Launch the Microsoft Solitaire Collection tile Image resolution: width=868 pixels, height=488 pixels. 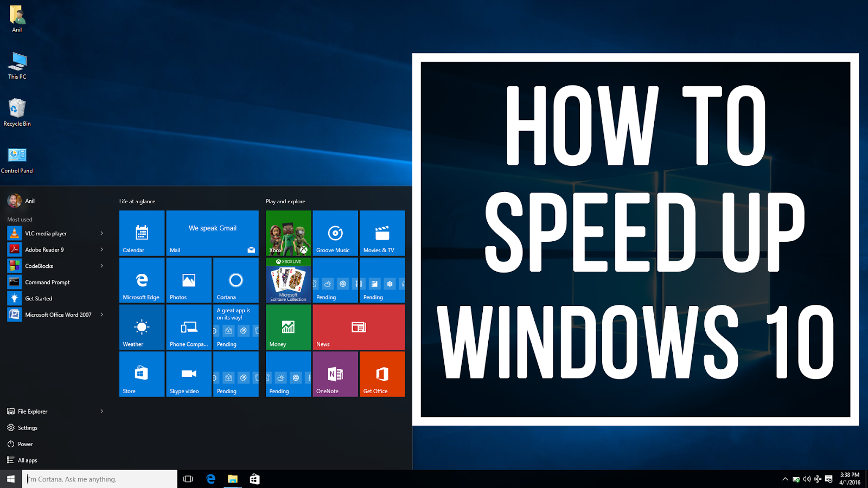click(288, 280)
